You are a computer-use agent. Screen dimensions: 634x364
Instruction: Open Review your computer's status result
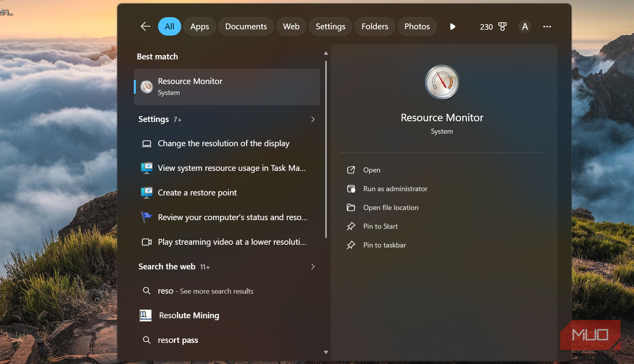[227, 217]
